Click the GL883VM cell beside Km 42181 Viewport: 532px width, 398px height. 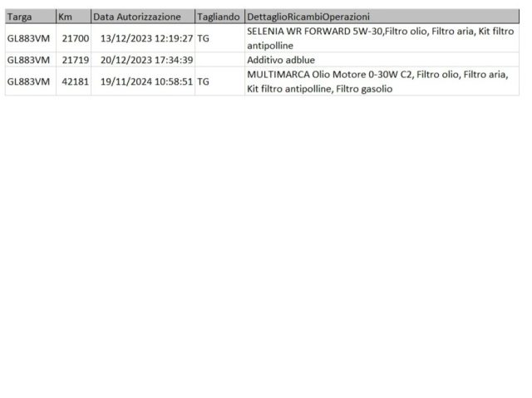(x=31, y=81)
